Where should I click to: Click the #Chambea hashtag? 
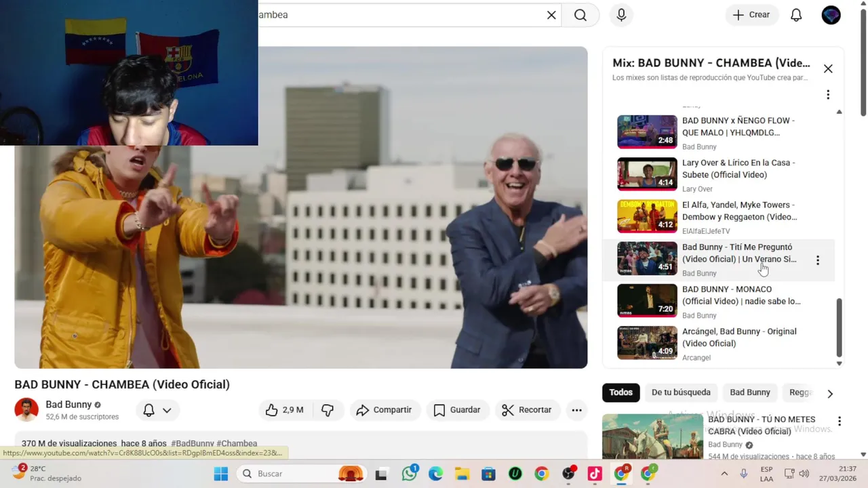(x=237, y=443)
